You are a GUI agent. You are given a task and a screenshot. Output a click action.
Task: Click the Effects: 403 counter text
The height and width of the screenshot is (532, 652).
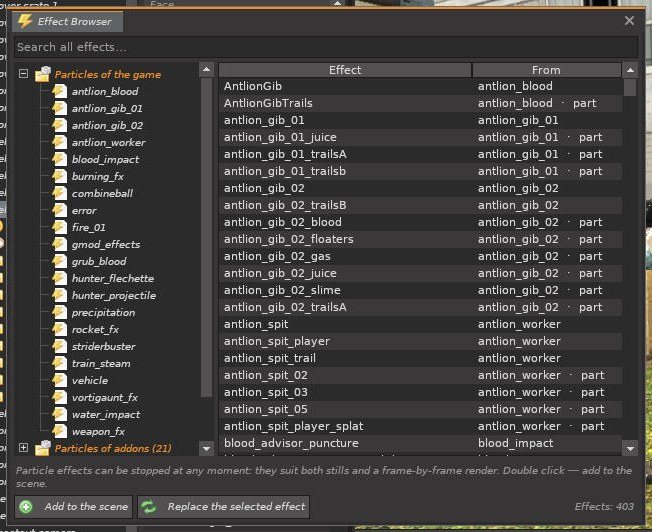click(x=604, y=507)
